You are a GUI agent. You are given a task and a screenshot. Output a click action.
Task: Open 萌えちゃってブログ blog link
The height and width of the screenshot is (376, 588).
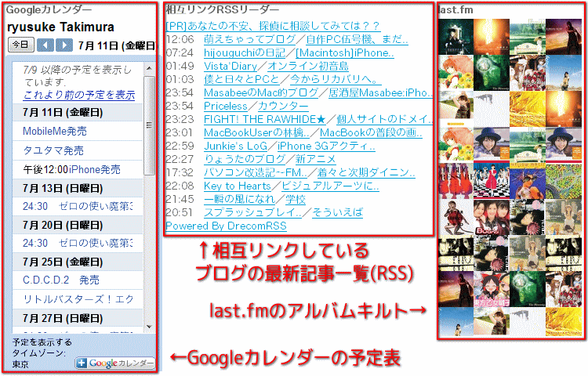tap(250, 39)
